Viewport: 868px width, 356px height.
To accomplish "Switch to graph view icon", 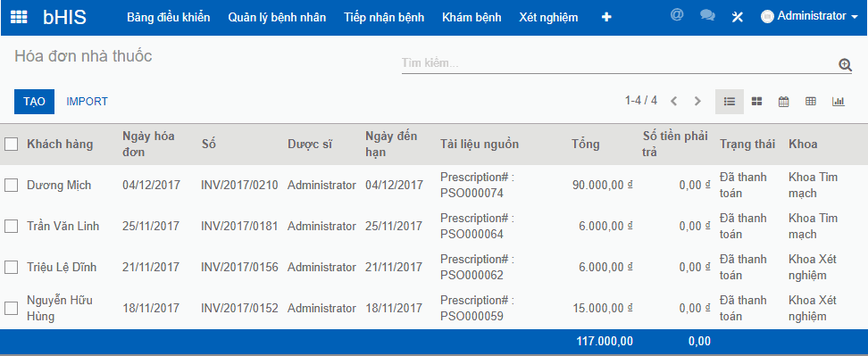I will tap(839, 102).
